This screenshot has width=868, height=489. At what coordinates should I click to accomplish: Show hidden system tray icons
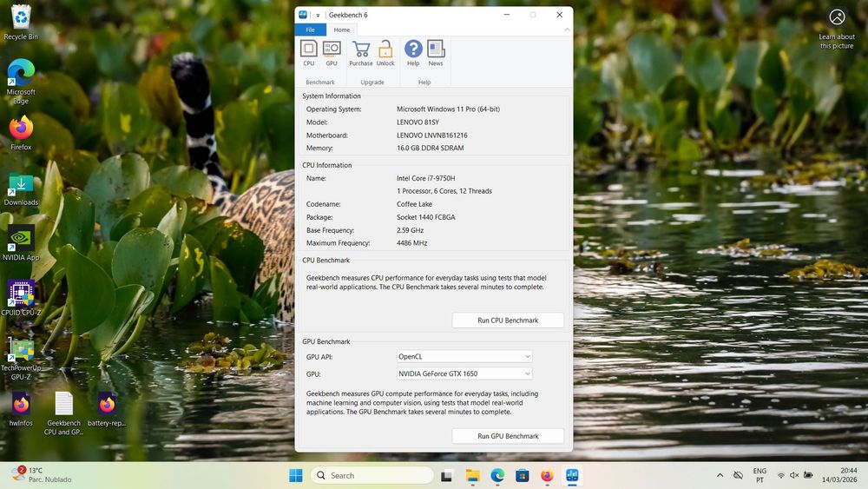tap(720, 475)
